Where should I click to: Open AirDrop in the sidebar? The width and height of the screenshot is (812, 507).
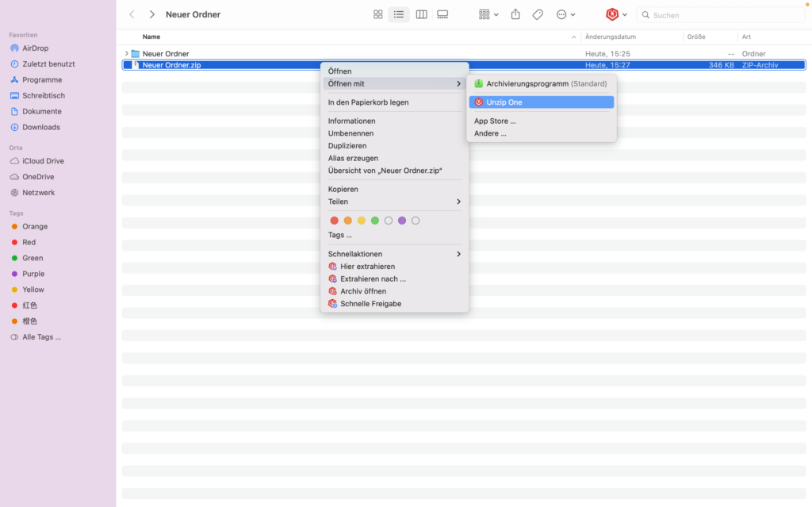[35, 48]
